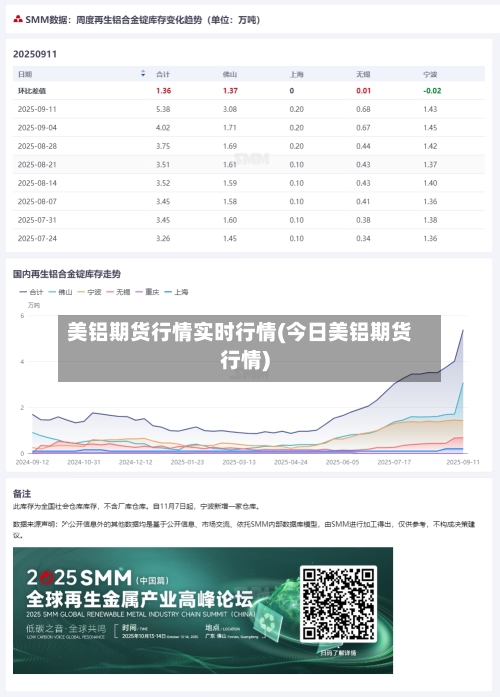The height and width of the screenshot is (697, 500).
Task: Click the red SMM logo icon
Action: click(x=18, y=19)
